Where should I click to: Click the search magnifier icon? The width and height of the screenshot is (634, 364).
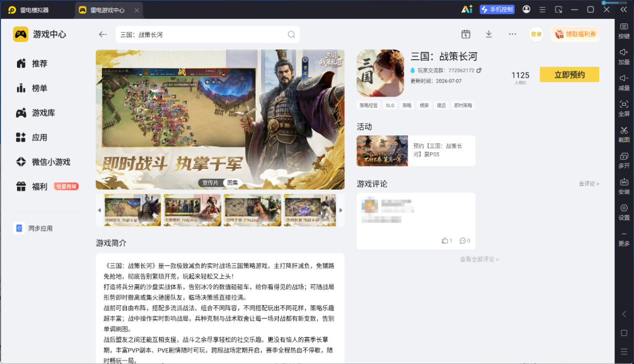pyautogui.click(x=291, y=34)
